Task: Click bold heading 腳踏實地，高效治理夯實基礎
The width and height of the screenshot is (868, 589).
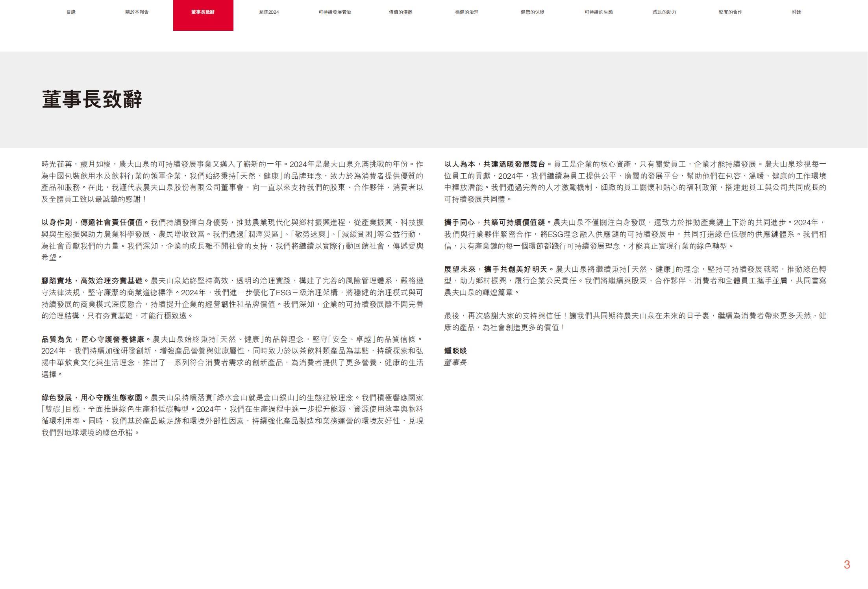Action: (95, 281)
